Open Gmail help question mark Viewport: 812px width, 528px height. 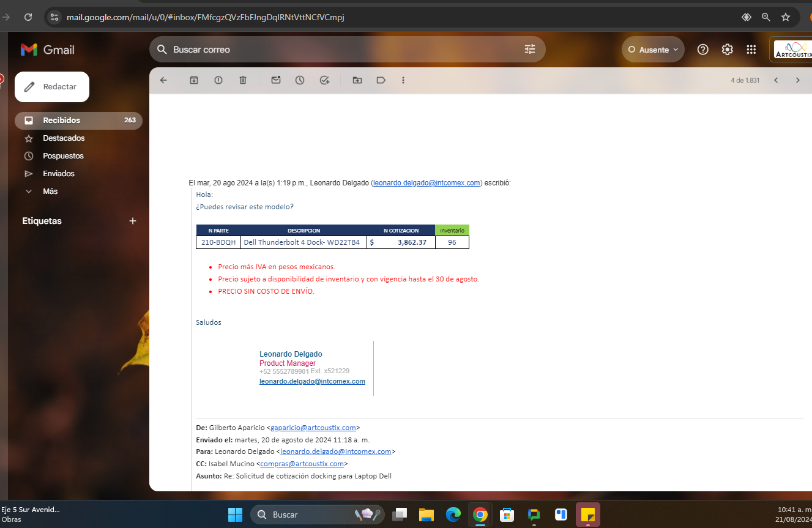(x=703, y=50)
